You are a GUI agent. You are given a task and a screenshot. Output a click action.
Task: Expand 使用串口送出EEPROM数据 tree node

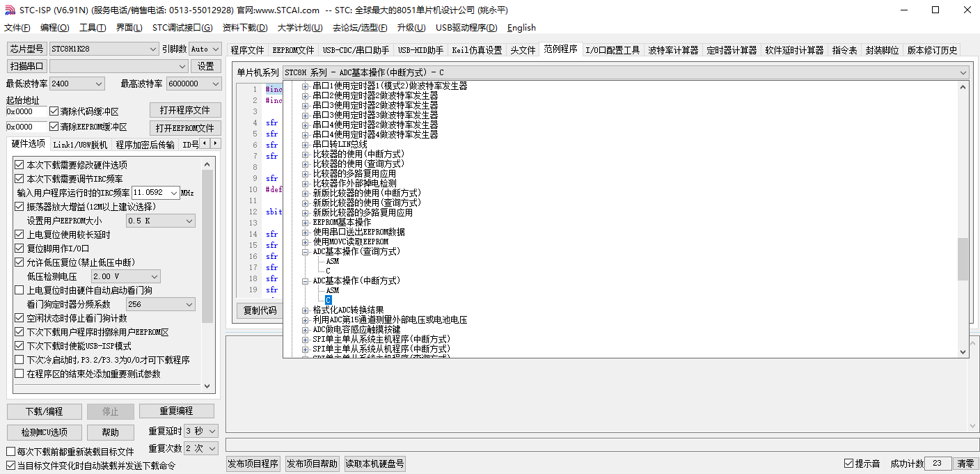(x=305, y=232)
